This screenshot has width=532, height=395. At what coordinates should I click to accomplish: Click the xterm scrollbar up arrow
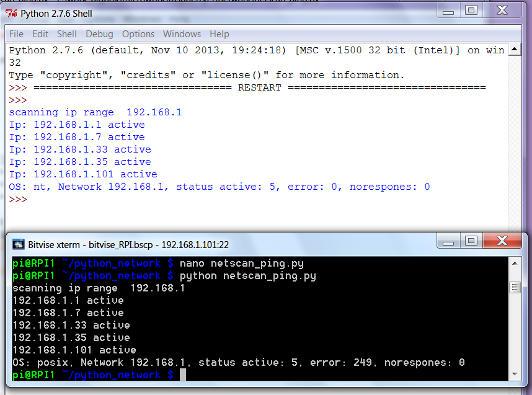pyautogui.click(x=514, y=264)
